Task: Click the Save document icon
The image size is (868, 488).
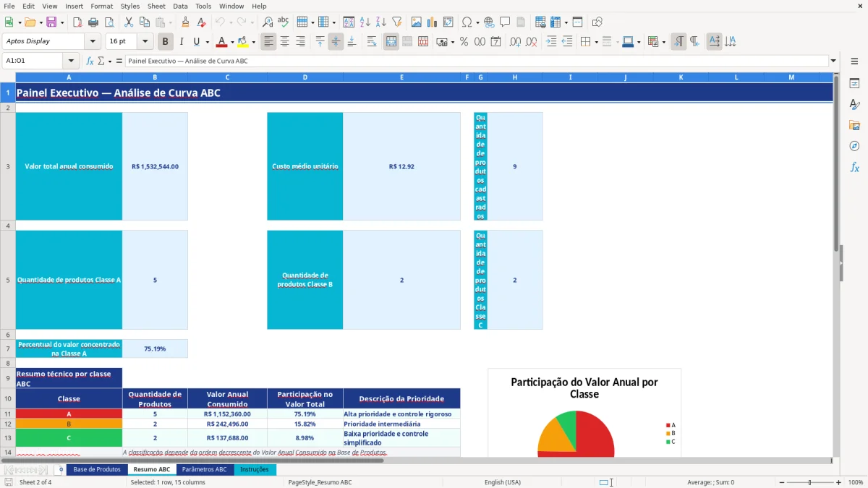Action: click(x=51, y=22)
